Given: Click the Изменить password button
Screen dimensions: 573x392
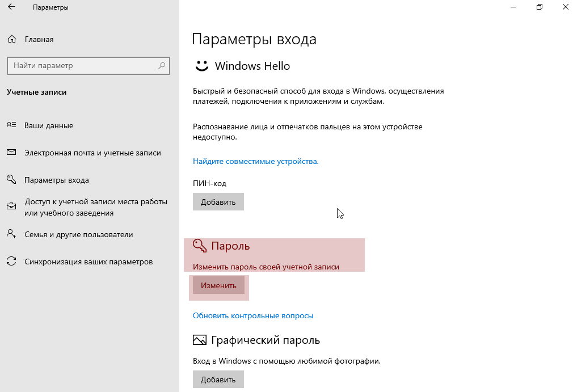Looking at the screenshot, I should (218, 285).
